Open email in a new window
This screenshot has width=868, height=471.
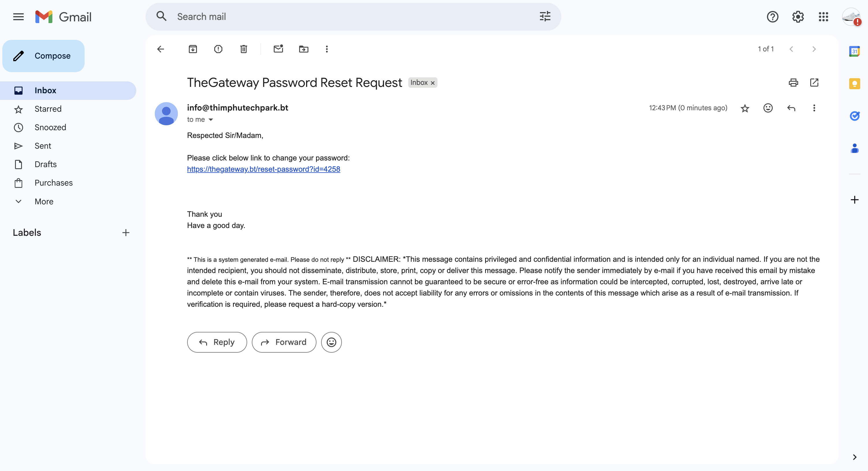[814, 83]
